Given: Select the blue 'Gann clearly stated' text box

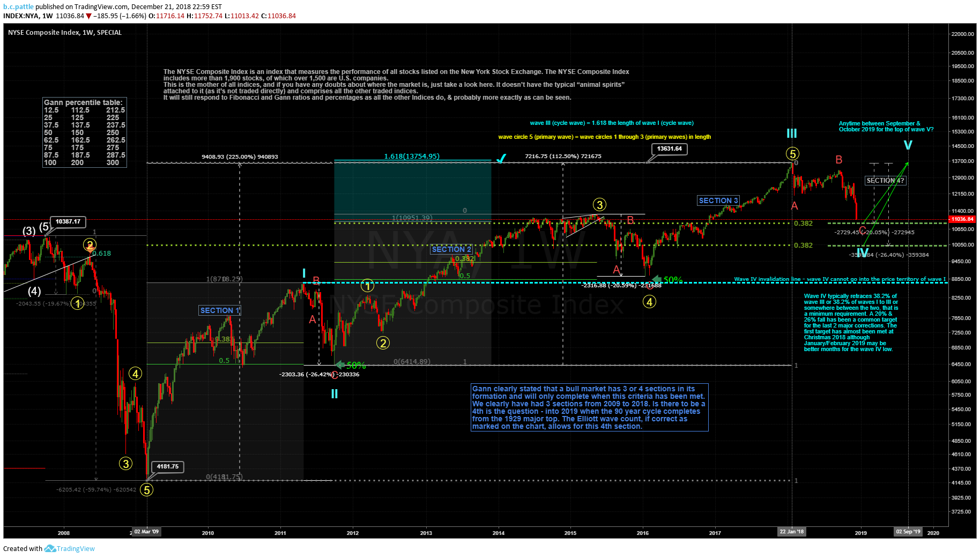Looking at the screenshot, I should [x=590, y=407].
